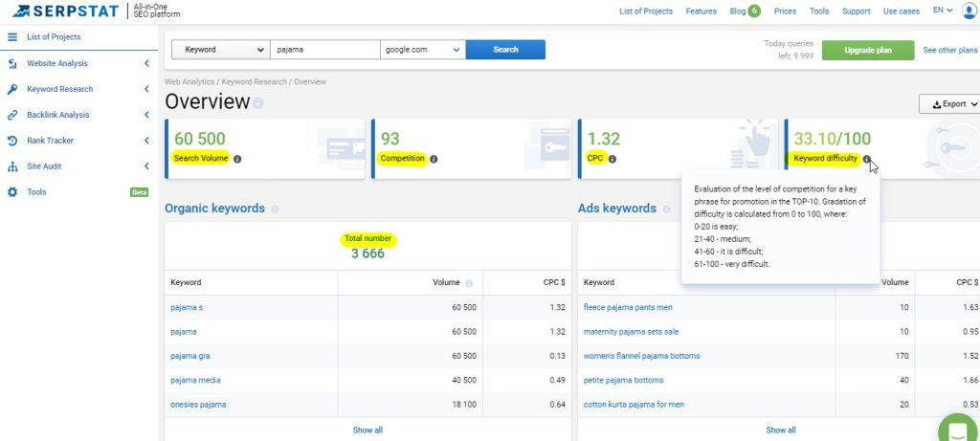The height and width of the screenshot is (441, 980).
Task: Click the info icon next to CPC
Action: [x=612, y=159]
